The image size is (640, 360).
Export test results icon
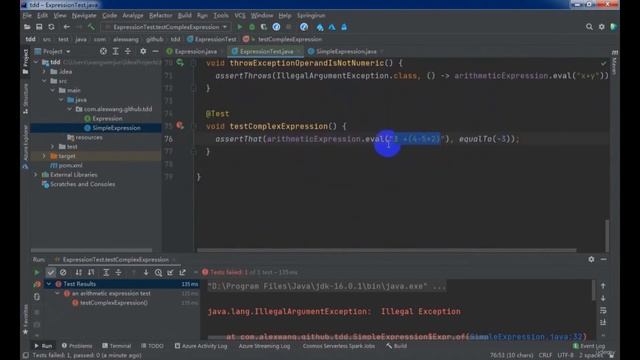(182, 272)
